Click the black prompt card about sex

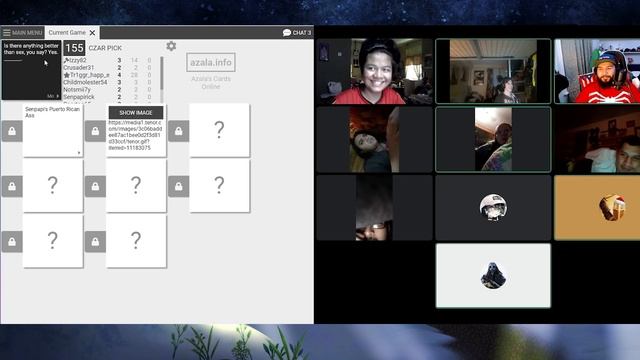31,70
